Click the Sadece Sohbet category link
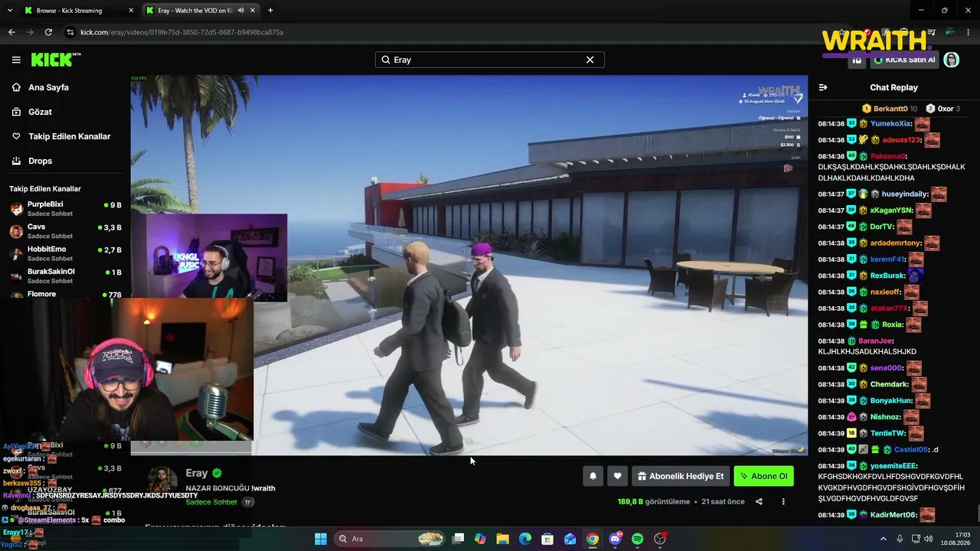The image size is (980, 551). click(211, 502)
